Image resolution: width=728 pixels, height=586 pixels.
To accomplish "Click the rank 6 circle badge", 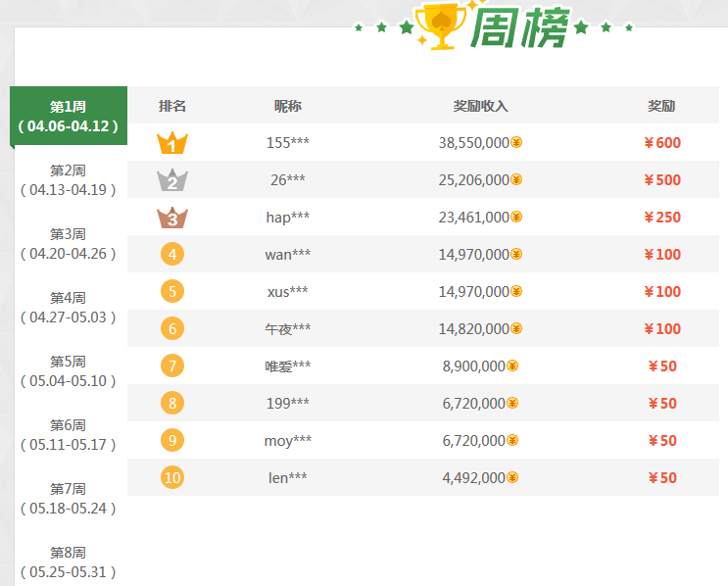I will click(172, 328).
